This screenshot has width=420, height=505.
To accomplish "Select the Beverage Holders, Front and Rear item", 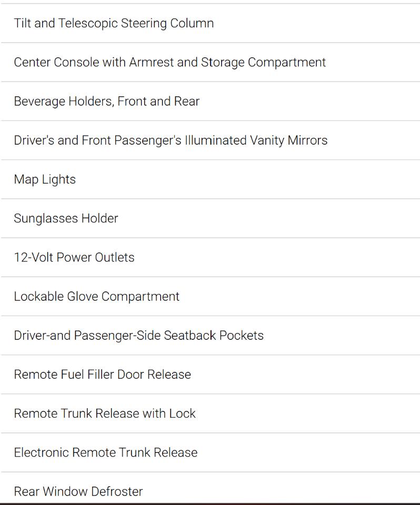I will coord(210,101).
